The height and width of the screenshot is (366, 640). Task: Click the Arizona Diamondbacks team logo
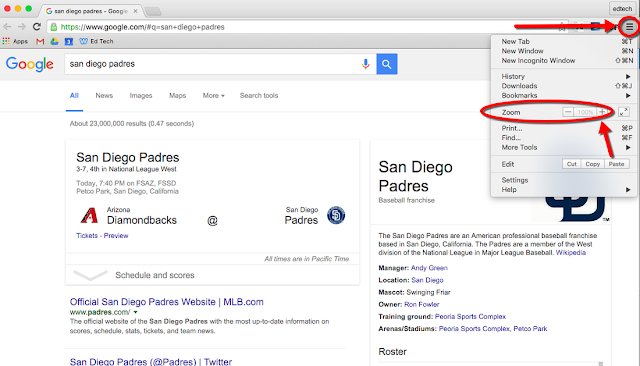coord(89,215)
